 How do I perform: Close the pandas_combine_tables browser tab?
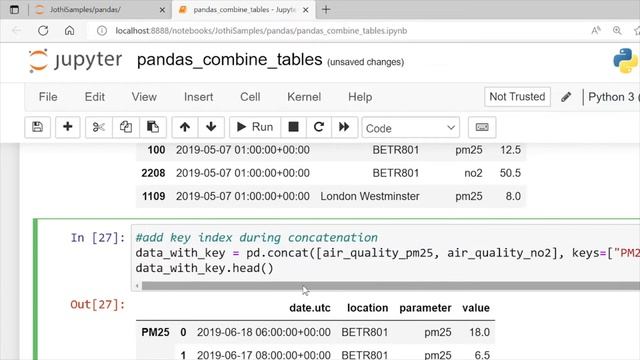pos(306,10)
